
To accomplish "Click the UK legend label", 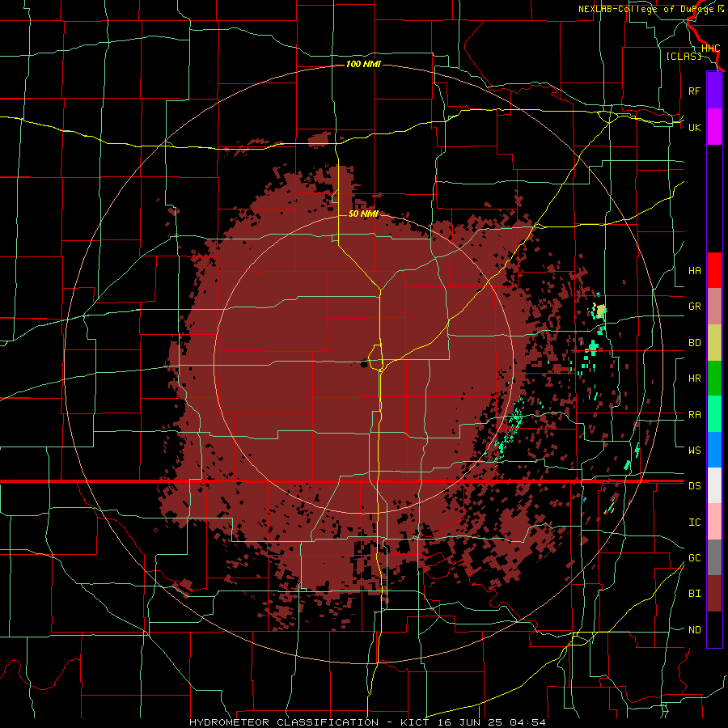I will 694,127.
